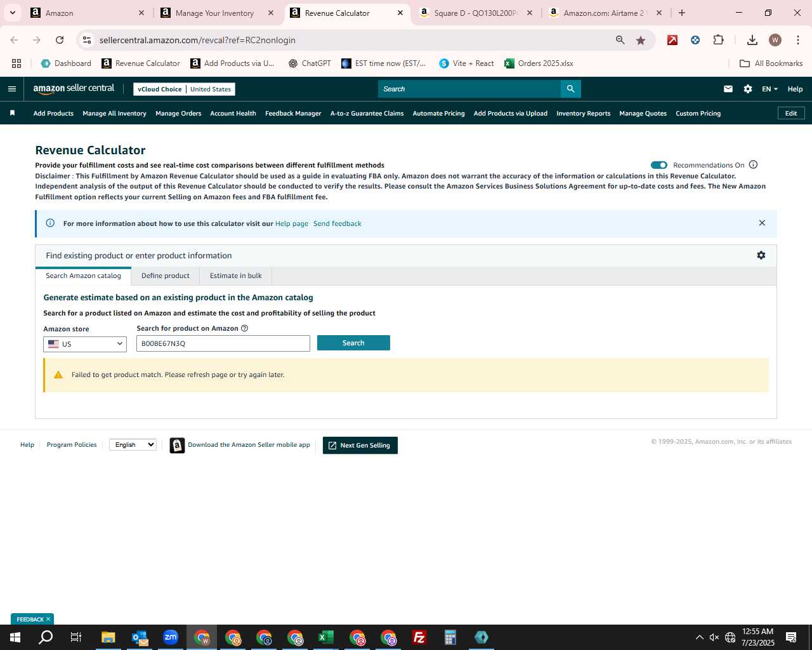Open Recommendations info icon

pyautogui.click(x=753, y=165)
